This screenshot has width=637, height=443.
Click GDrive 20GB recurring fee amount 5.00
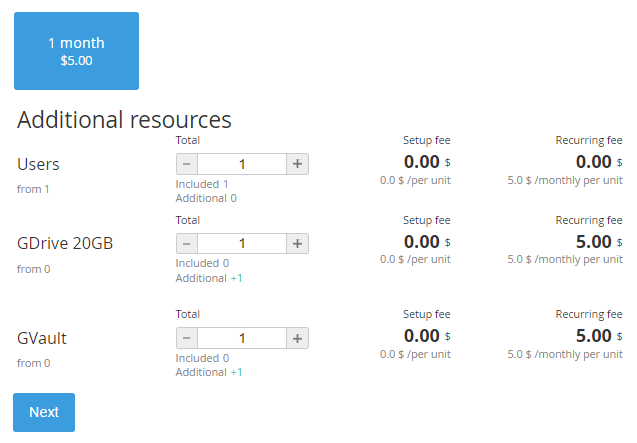tap(594, 242)
